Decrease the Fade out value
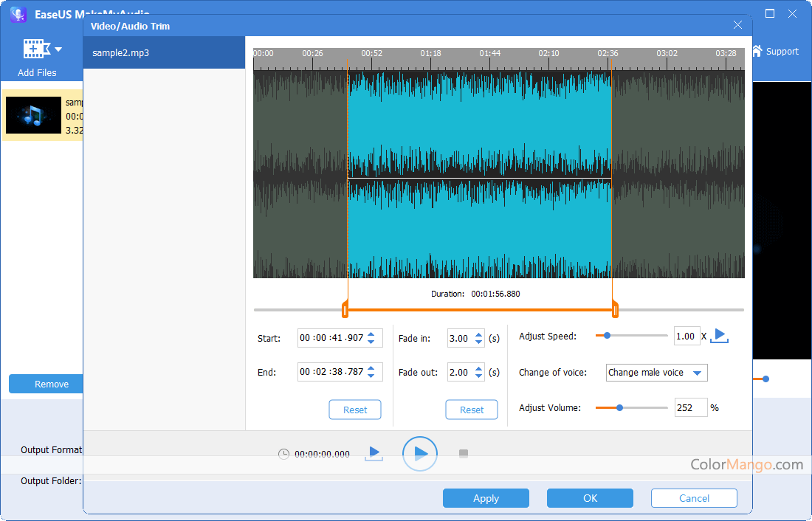Screen dimensions: 812x521 478,376
